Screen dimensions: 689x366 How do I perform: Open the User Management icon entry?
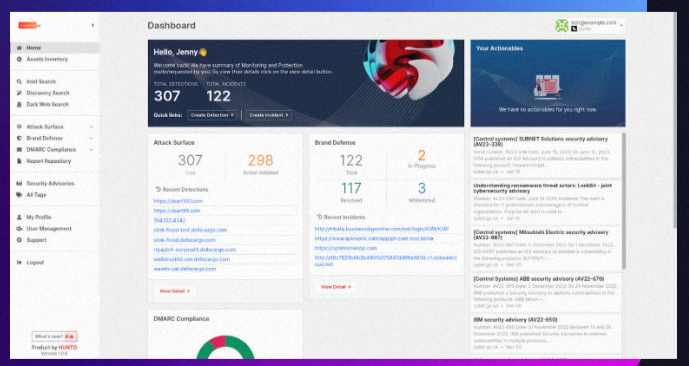coord(19,229)
